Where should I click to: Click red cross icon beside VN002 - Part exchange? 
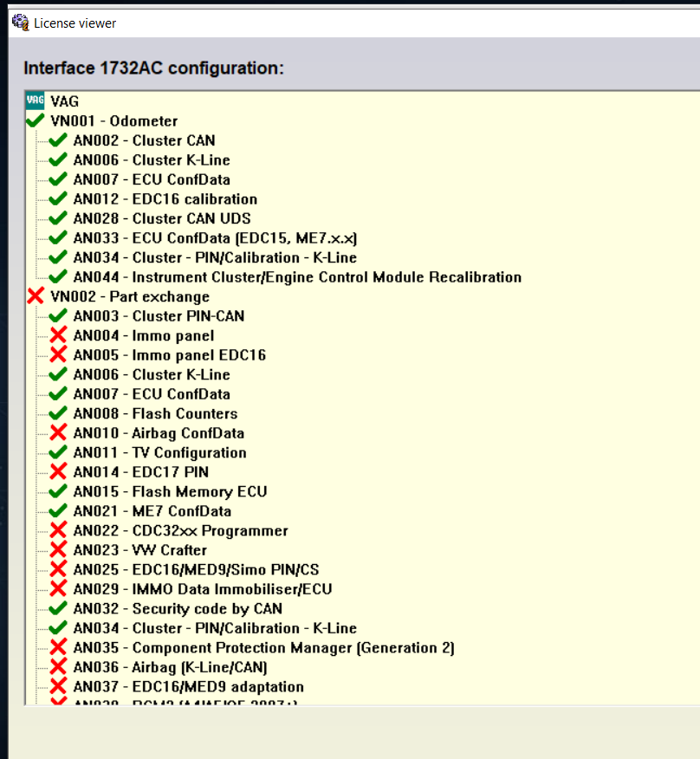pyautogui.click(x=36, y=295)
